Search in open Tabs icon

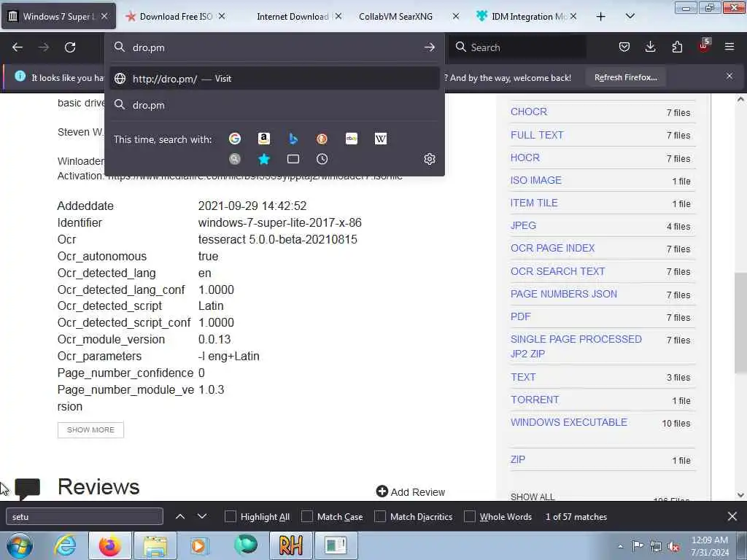pyautogui.click(x=293, y=159)
